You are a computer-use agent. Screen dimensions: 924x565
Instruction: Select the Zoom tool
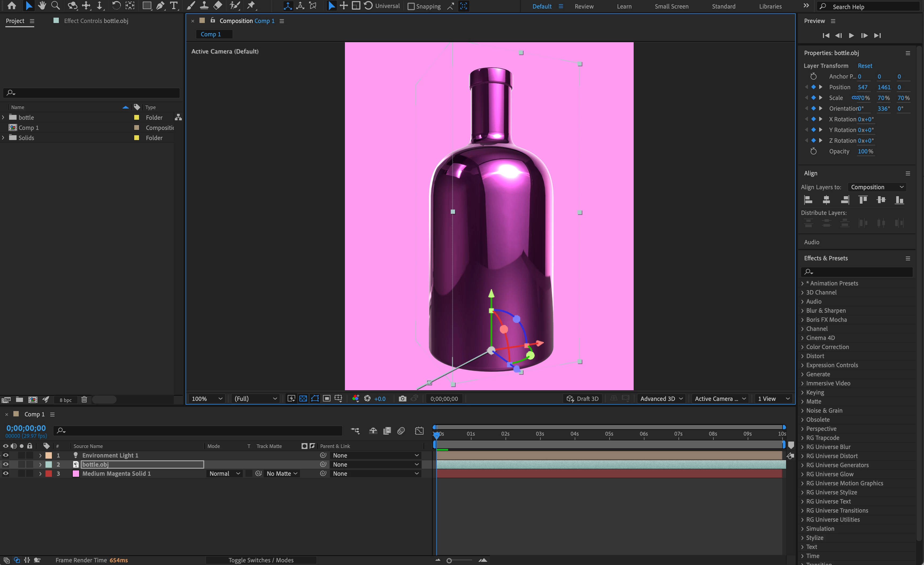point(56,6)
